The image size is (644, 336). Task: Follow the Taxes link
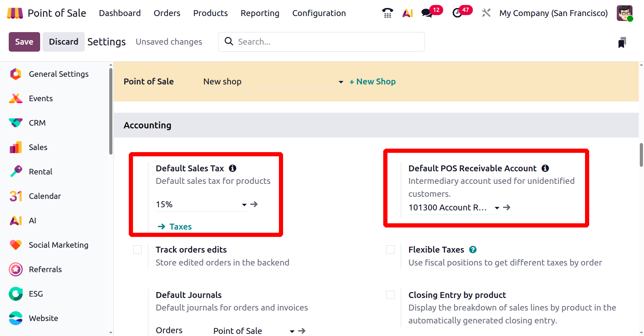point(180,227)
